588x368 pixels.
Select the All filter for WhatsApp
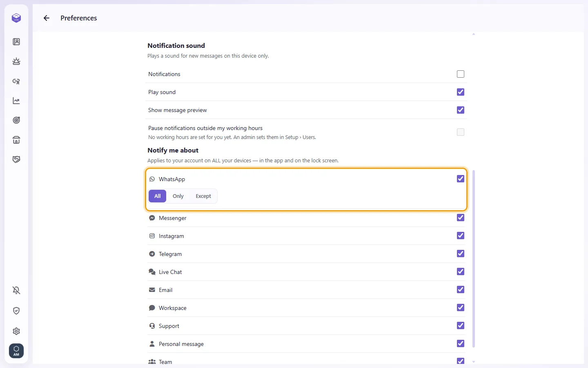click(158, 196)
